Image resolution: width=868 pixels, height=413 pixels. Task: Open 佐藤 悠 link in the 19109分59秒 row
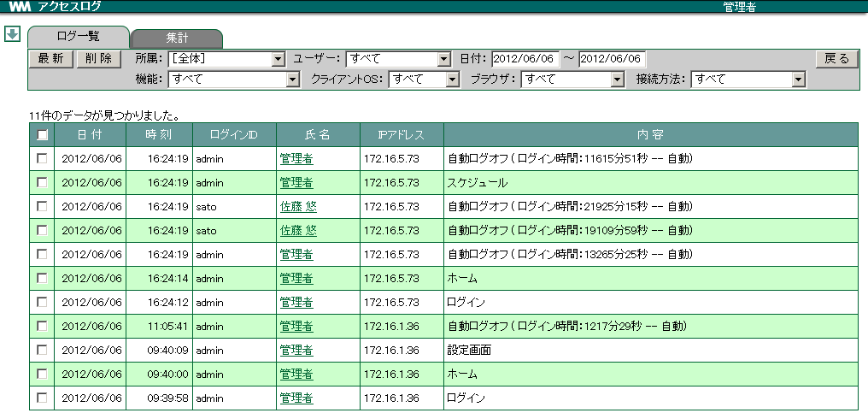pos(298,230)
